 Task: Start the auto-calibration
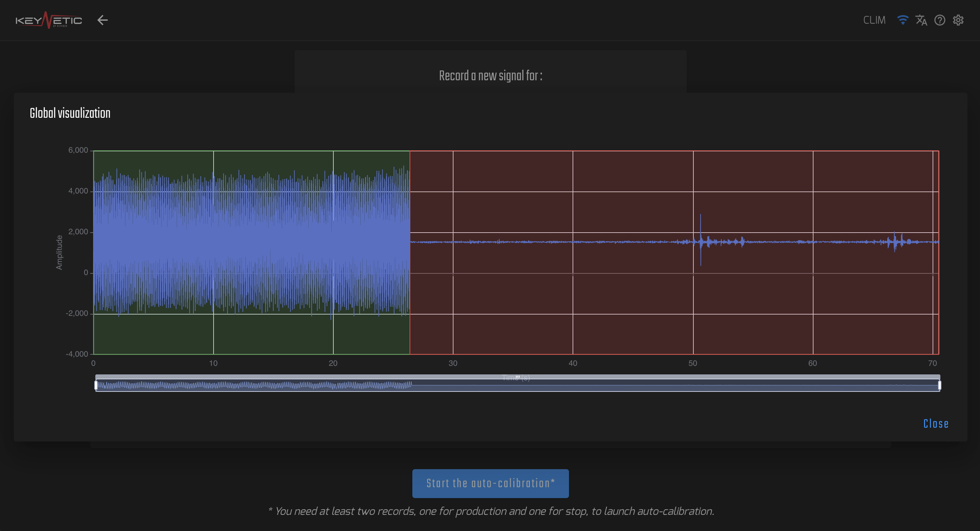(x=490, y=483)
